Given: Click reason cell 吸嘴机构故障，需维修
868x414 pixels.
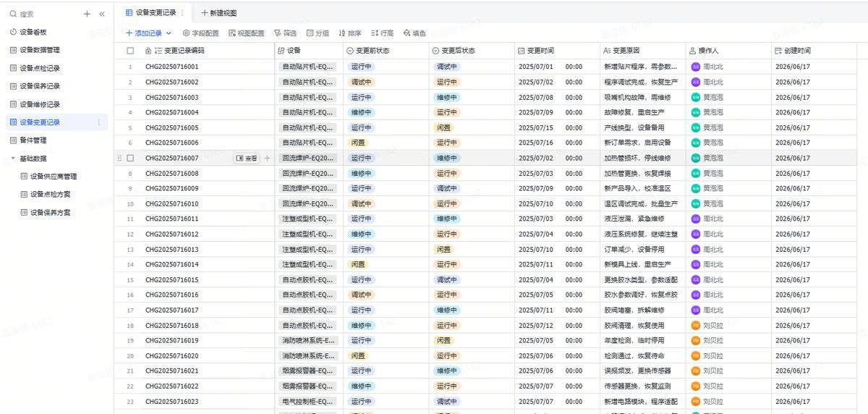Looking at the screenshot, I should pos(637,97).
